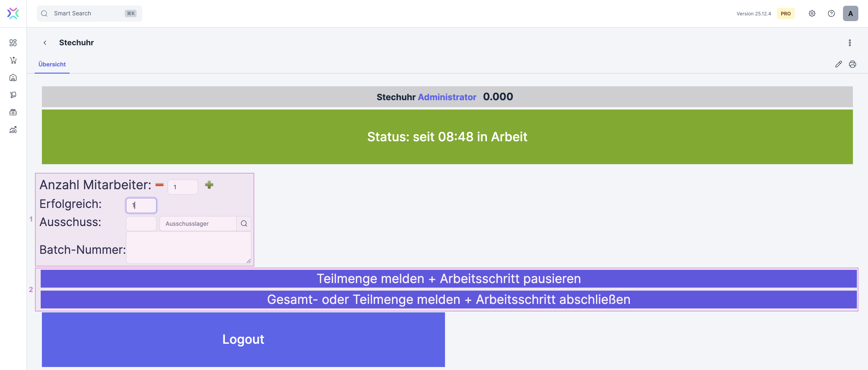Click the pencil edit icon
Screen dimensions: 868x370
click(x=838, y=64)
